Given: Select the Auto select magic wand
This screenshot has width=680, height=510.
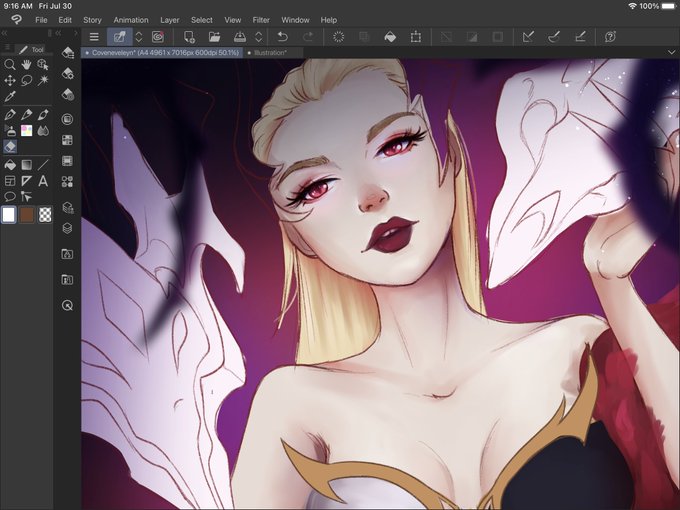Looking at the screenshot, I should tap(42, 81).
